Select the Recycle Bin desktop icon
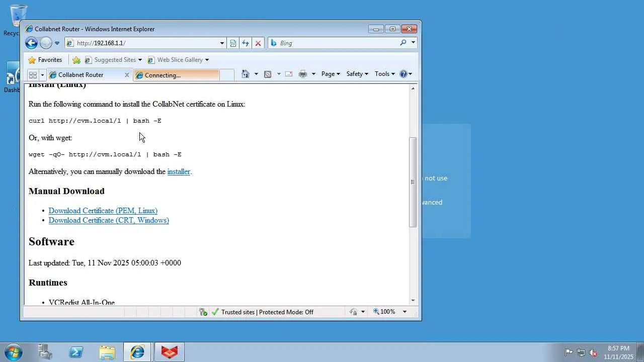 pos(18,20)
